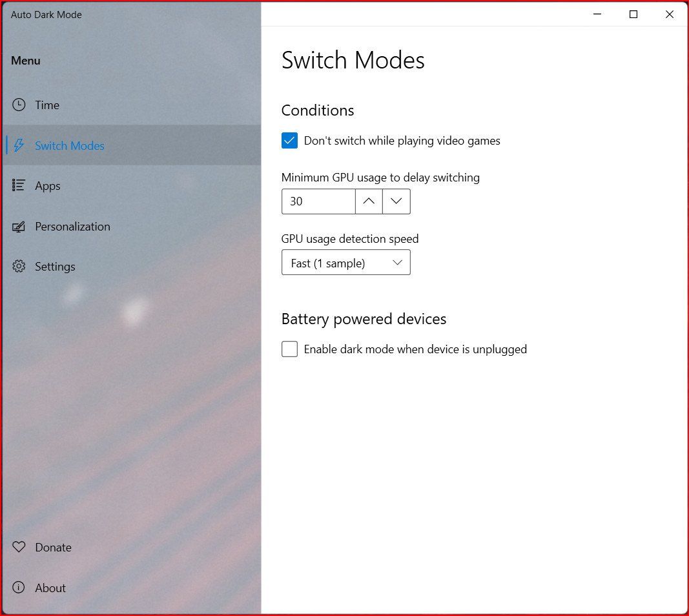Click the lightning bolt Switch Modes icon

tap(19, 145)
